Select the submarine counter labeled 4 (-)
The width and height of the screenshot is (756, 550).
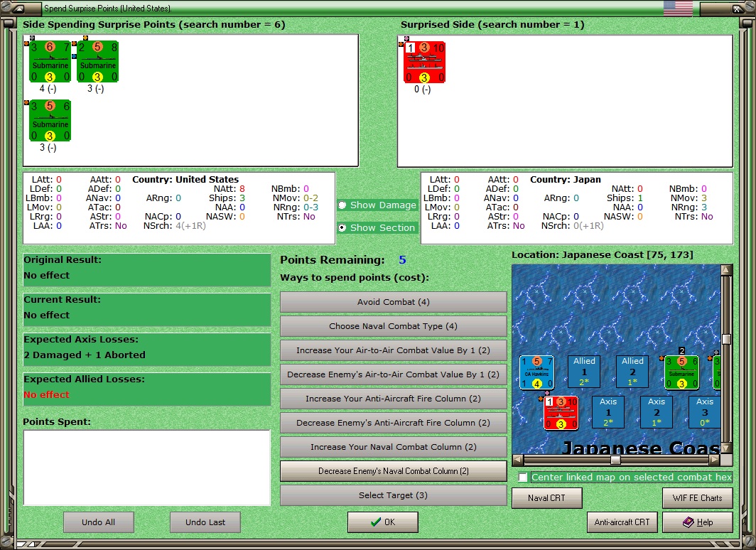pyautogui.click(x=50, y=61)
